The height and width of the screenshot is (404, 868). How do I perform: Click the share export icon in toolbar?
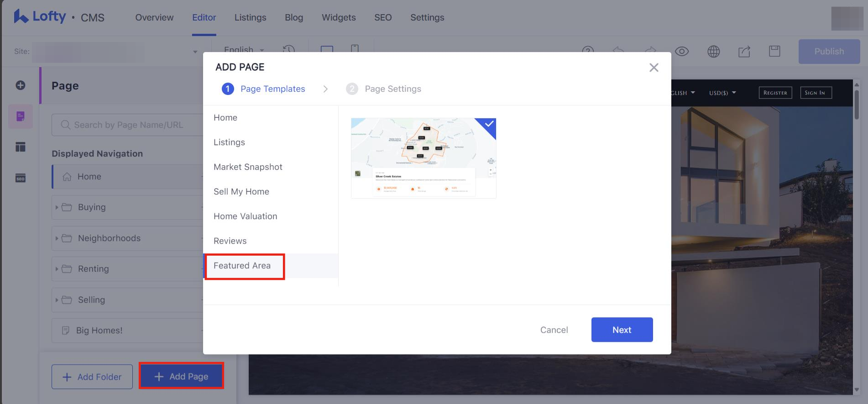[x=744, y=52]
